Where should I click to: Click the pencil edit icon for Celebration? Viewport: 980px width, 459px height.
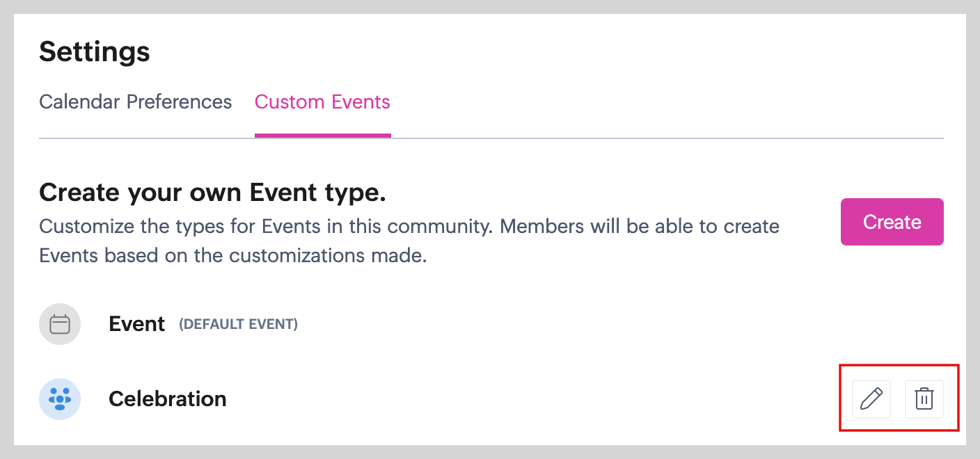[x=871, y=399]
